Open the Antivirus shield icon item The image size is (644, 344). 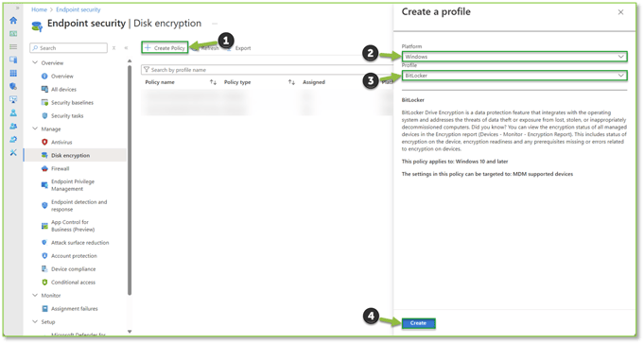point(44,142)
